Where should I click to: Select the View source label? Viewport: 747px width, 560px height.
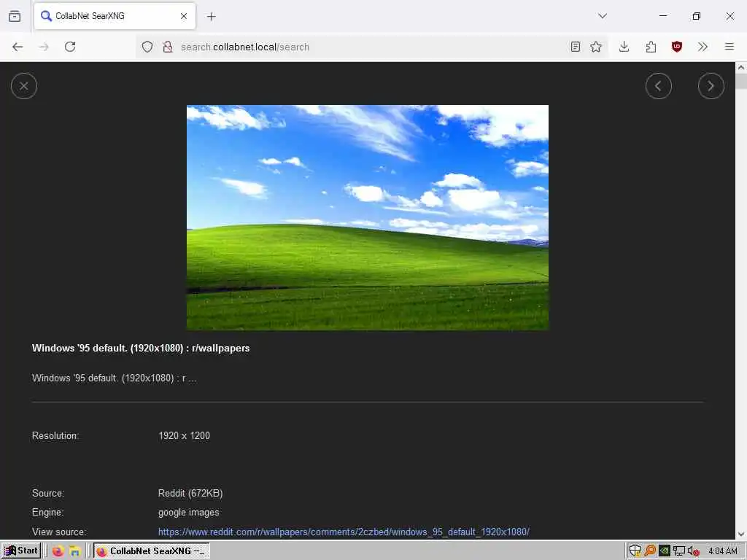click(x=60, y=532)
